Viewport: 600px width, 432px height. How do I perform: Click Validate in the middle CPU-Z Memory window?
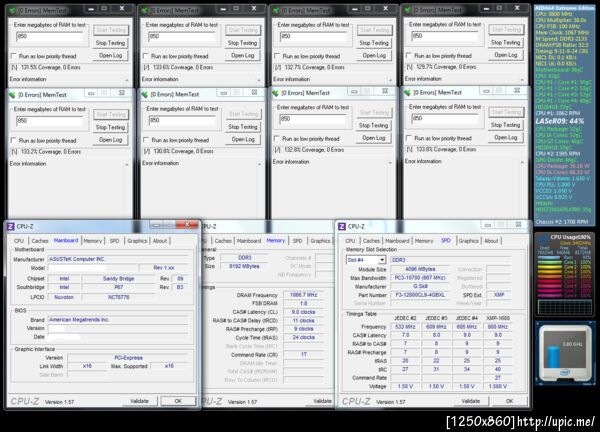coord(322,401)
